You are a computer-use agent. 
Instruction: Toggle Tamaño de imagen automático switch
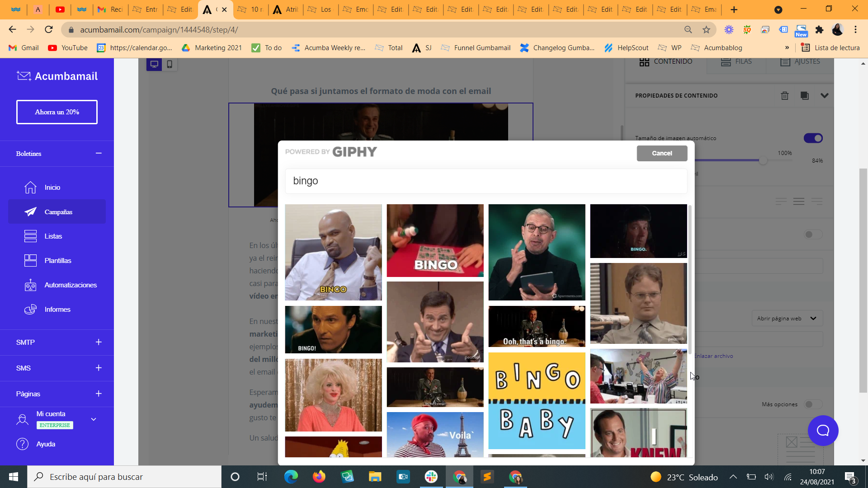pos(813,138)
